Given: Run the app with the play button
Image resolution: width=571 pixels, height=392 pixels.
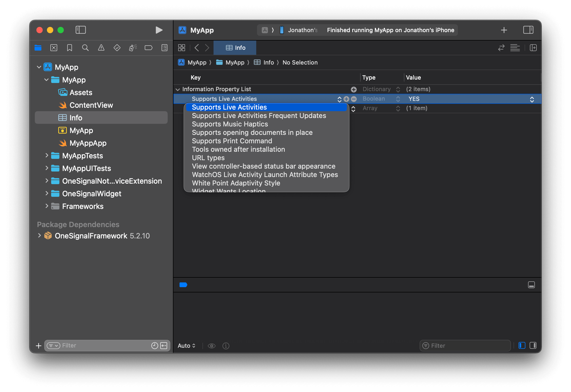Looking at the screenshot, I should pyautogui.click(x=159, y=30).
